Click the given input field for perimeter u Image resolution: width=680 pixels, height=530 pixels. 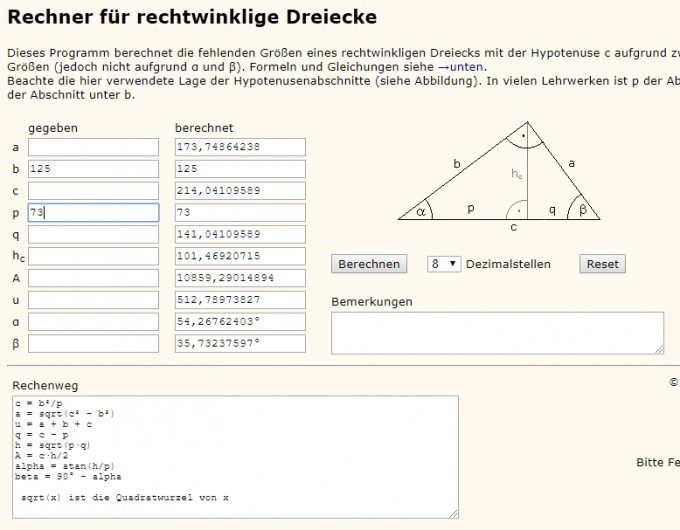click(93, 300)
